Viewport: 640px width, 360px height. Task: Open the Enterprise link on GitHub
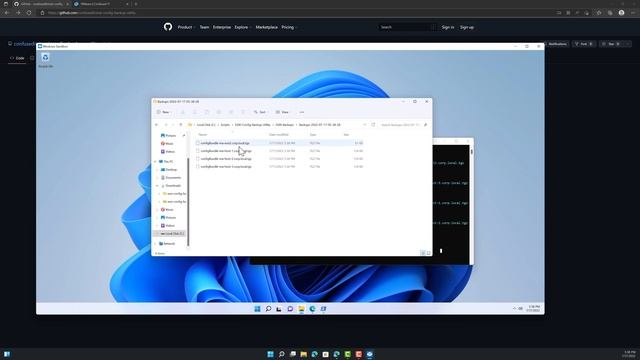222,27
